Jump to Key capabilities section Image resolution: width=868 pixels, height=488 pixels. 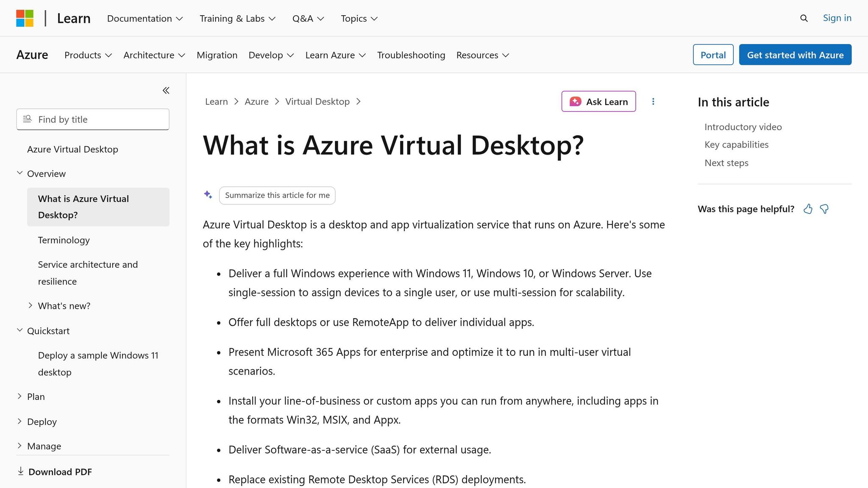click(x=736, y=145)
